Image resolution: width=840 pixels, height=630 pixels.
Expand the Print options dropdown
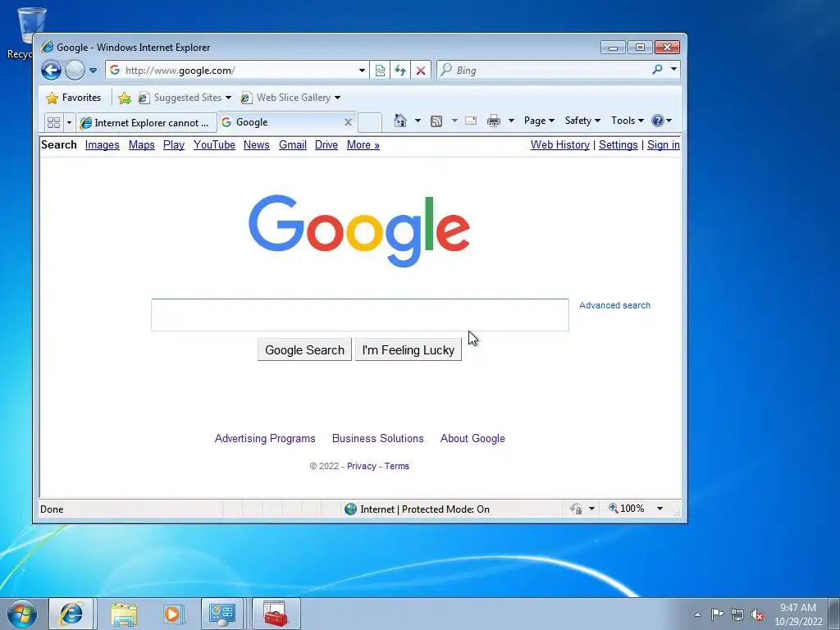(x=511, y=121)
